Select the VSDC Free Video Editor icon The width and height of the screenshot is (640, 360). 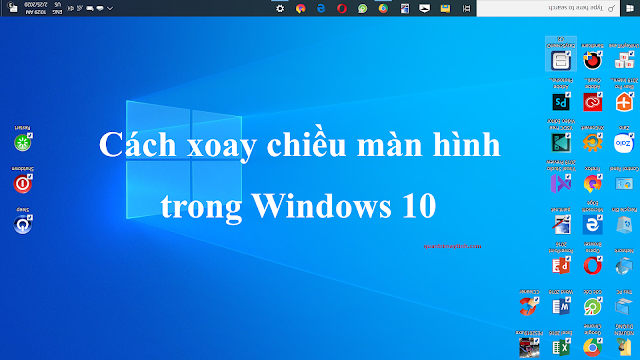pos(561,142)
